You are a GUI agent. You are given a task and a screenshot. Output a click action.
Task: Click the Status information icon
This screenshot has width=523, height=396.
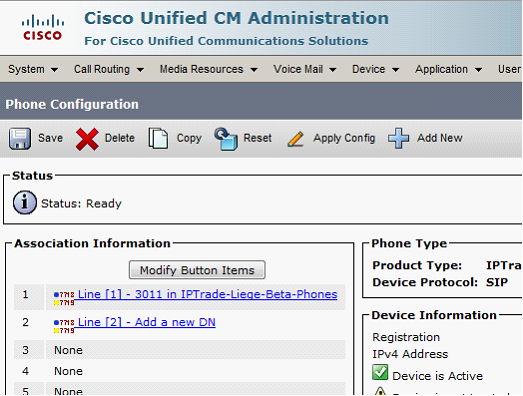[x=25, y=203]
